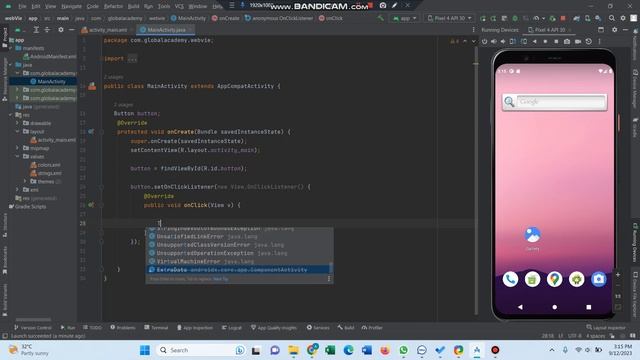Collapse the values folder
Viewport: 640px width, 360px height.
pyautogui.click(x=18, y=156)
